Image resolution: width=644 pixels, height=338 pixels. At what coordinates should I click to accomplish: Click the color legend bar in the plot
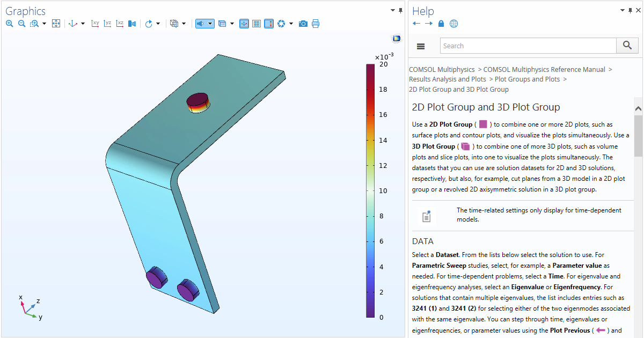(370, 190)
